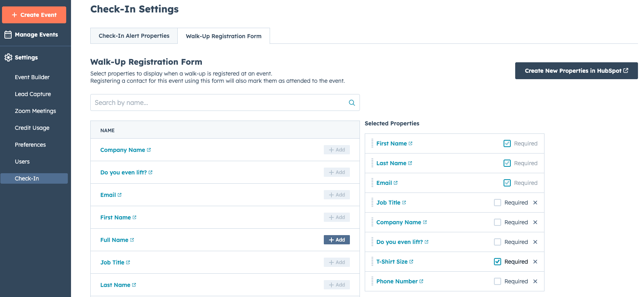The image size is (644, 297).
Task: Open Lead Capture settings in sidebar
Action: (33, 94)
